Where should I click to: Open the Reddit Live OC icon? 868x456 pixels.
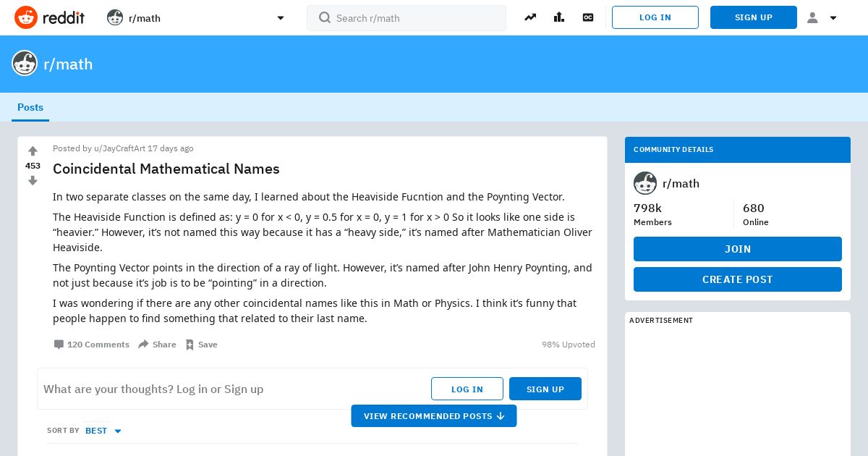tap(588, 17)
